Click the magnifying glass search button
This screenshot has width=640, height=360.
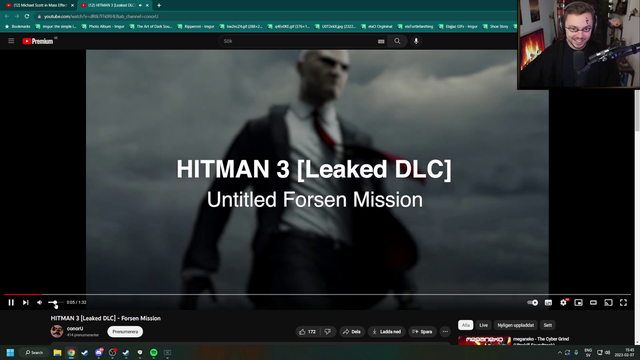click(397, 41)
